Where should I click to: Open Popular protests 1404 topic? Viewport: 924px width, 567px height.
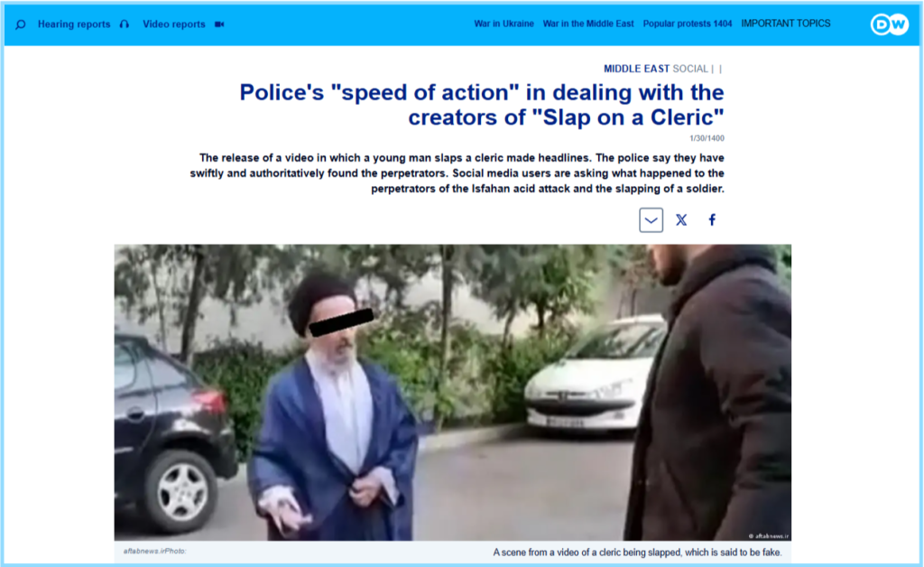[x=688, y=23]
